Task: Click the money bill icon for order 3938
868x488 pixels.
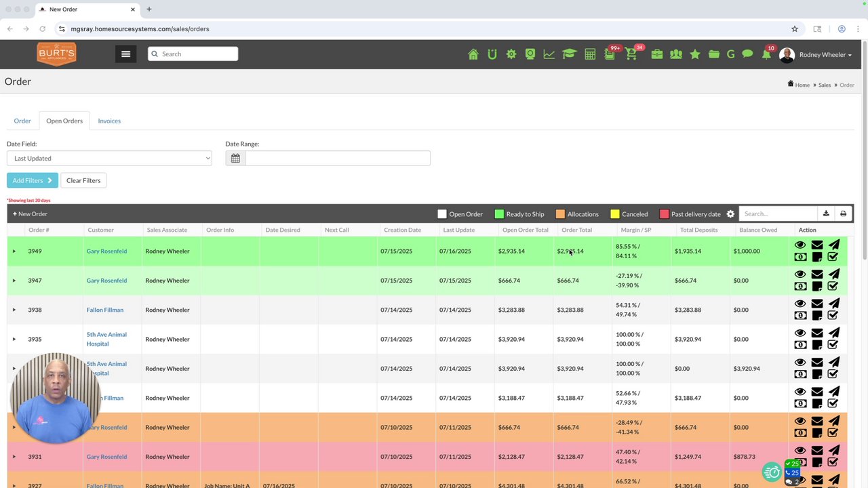Action: 800,315
